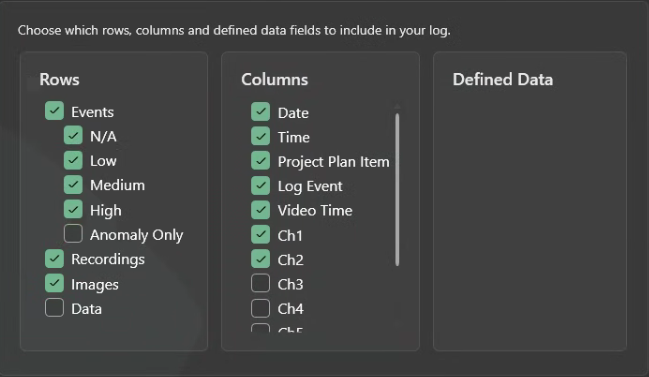Uncheck the Recordings rows checkbox

point(54,259)
